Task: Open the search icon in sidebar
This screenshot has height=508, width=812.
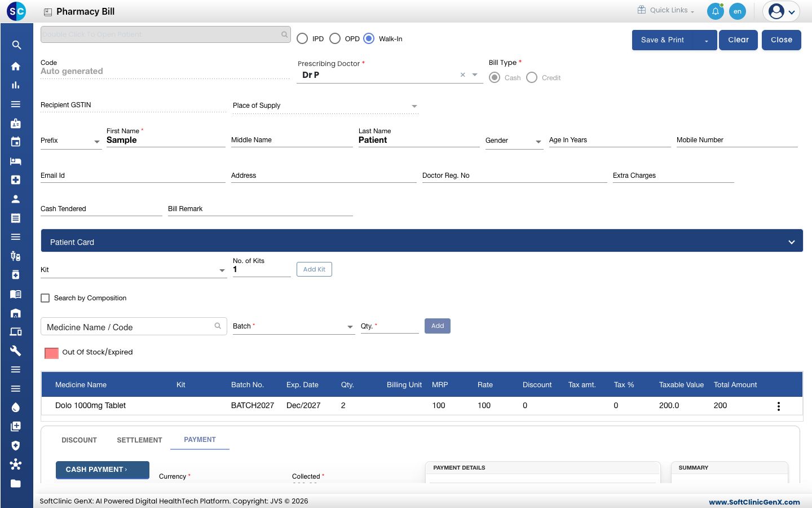Action: coord(16,45)
